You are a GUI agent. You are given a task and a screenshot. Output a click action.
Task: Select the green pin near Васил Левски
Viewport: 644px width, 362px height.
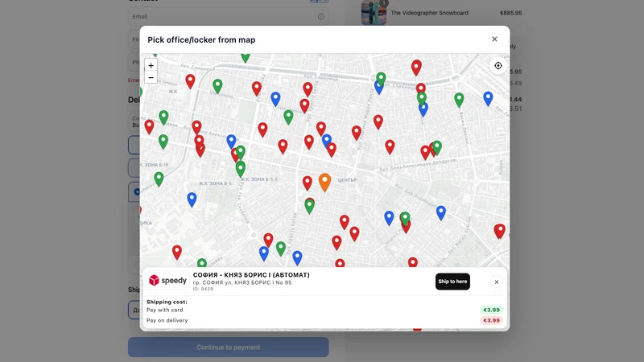click(459, 100)
